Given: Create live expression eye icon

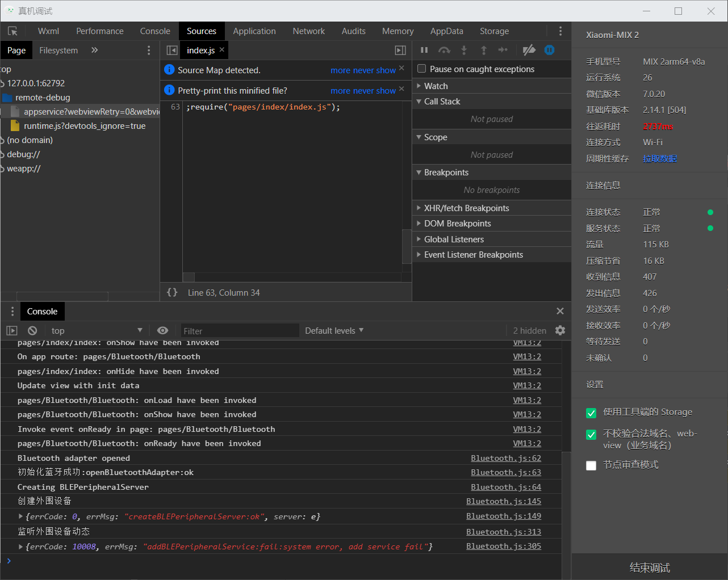Looking at the screenshot, I should point(163,330).
